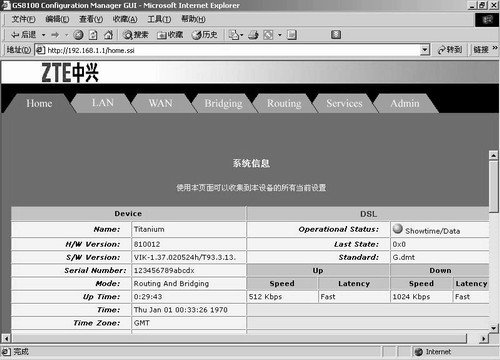Open the Admin tab
This screenshot has width=500, height=360.
(405, 103)
